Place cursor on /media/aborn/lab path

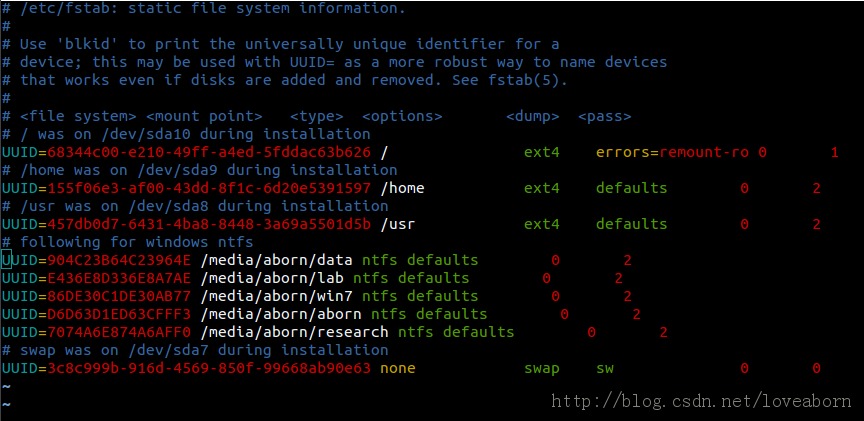coord(272,278)
